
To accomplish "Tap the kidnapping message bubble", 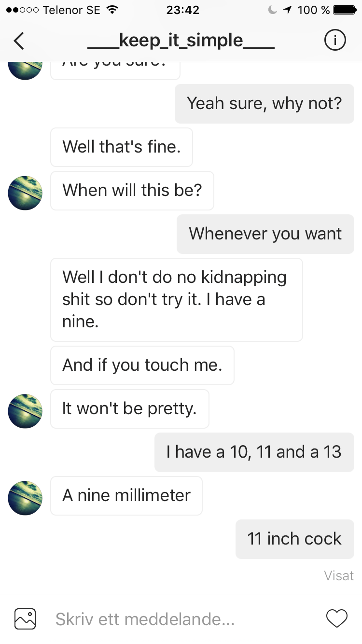I will pyautogui.click(x=177, y=300).
